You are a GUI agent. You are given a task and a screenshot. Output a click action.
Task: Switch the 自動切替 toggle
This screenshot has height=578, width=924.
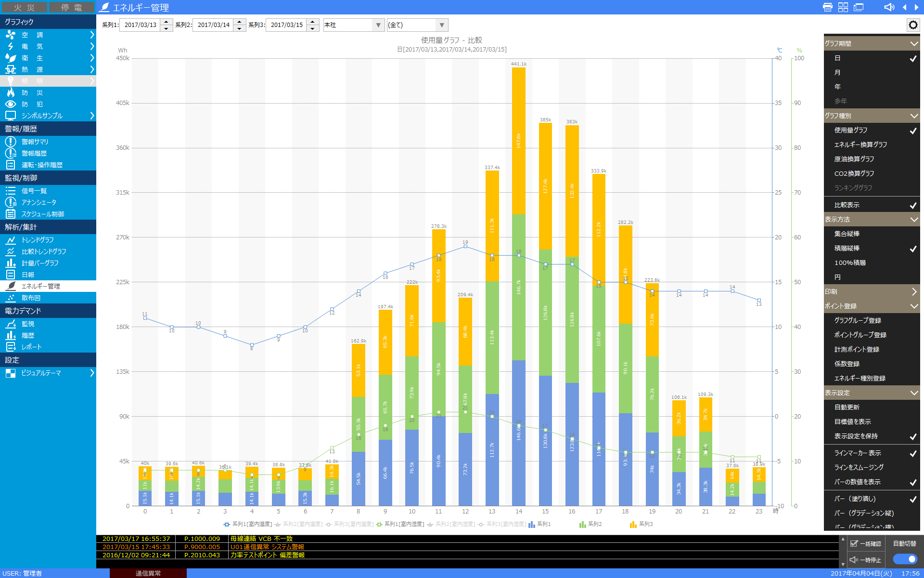[x=905, y=559]
